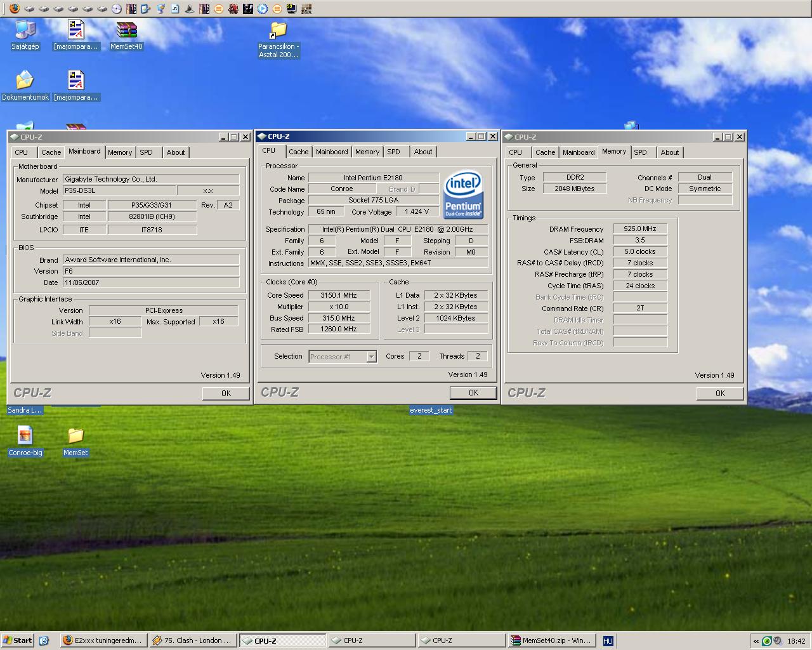Open the CD/DVD disc icon in top toolbar
812x650 pixels.
click(x=117, y=9)
